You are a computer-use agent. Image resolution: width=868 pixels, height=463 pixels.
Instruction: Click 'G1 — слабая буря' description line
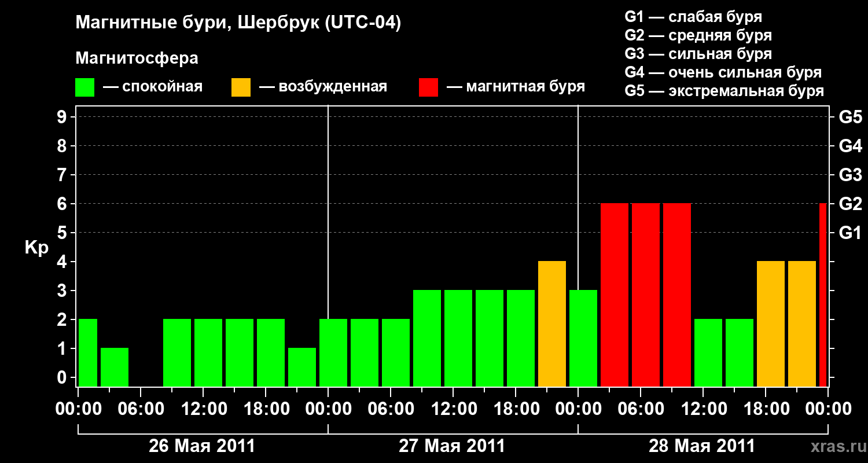(693, 17)
